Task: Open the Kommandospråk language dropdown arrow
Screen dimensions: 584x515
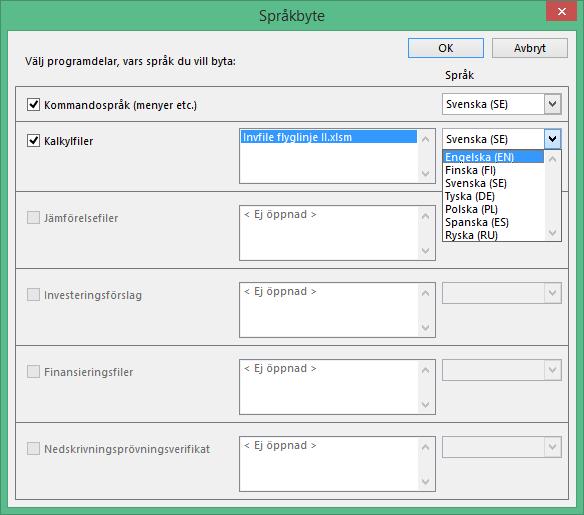Action: pyautogui.click(x=552, y=104)
